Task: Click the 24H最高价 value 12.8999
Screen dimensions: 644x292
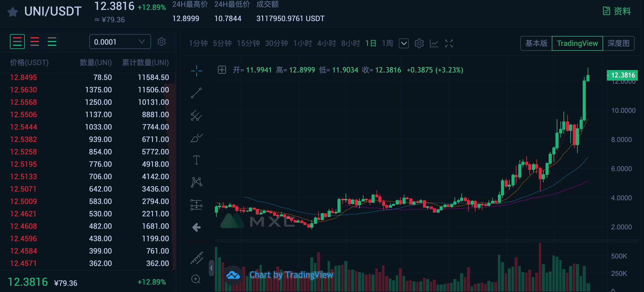Action: pos(186,19)
